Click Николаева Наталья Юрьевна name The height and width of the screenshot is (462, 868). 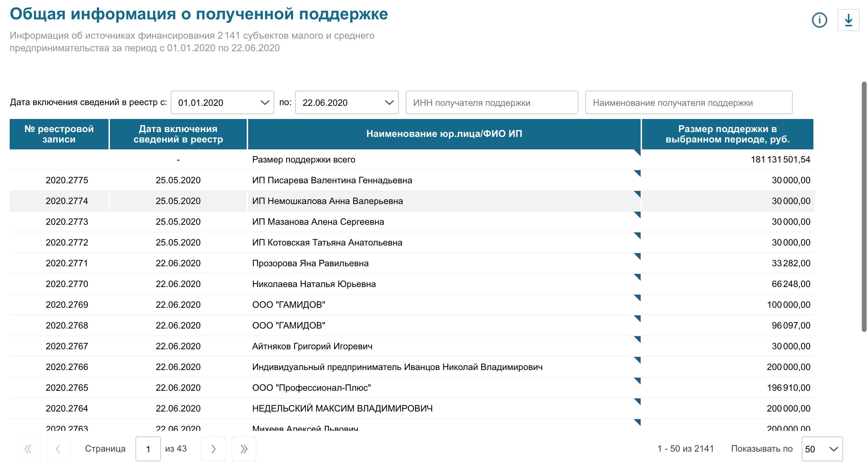(x=314, y=284)
